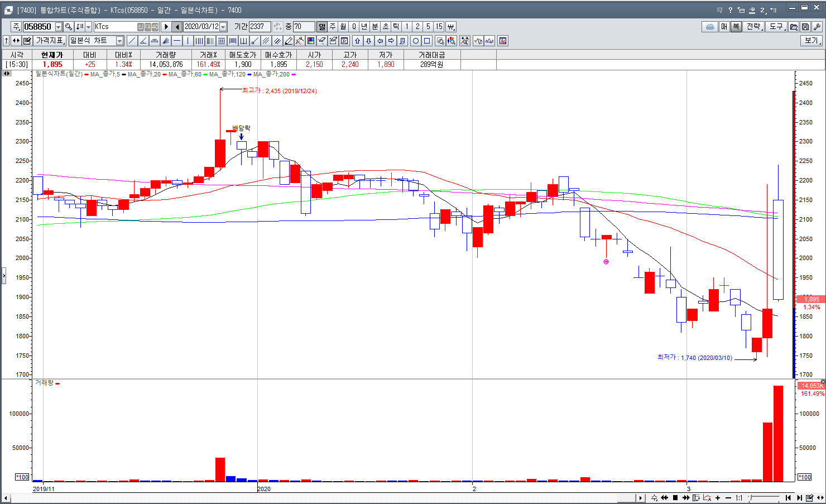The image size is (826, 504).
Task: Toggle daily (일) period button
Action: tap(322, 26)
